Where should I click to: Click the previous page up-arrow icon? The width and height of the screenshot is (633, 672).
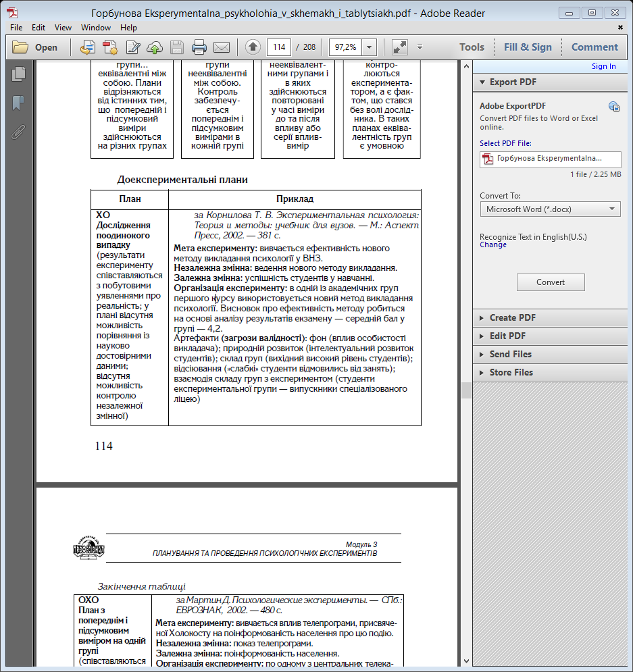coord(253,47)
